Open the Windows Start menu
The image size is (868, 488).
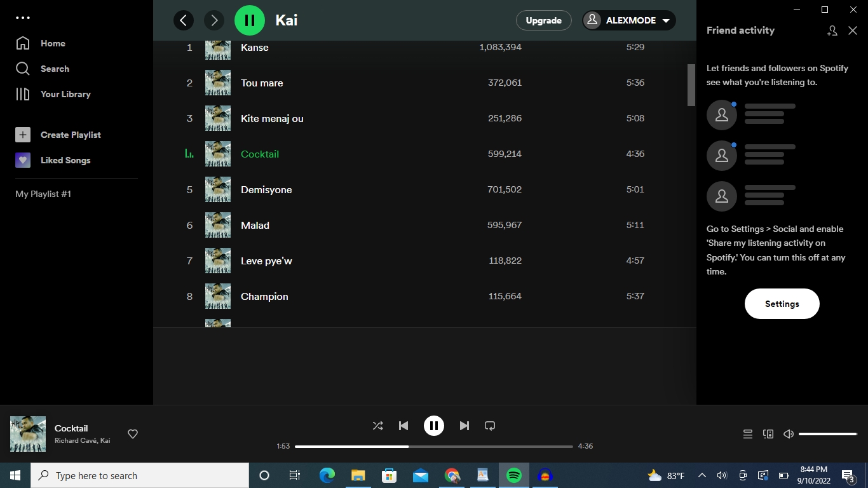15,475
